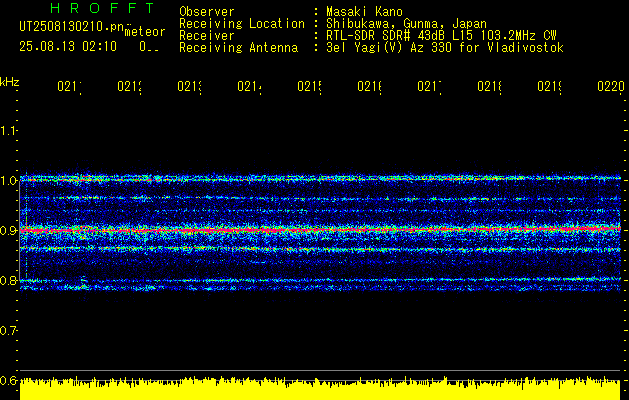Image resolution: width=629 pixels, height=400 pixels.
Task: Click the kHz axis unit label
Action: click(x=9, y=82)
